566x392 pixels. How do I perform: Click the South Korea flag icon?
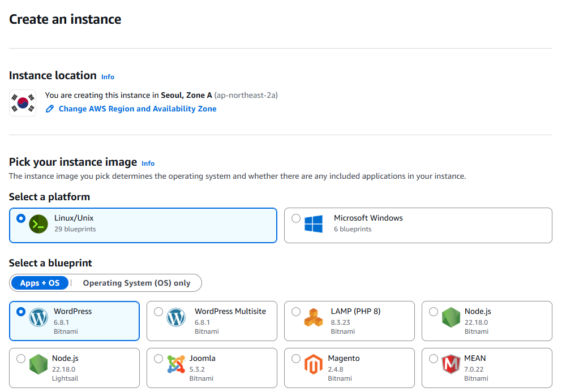click(x=22, y=102)
